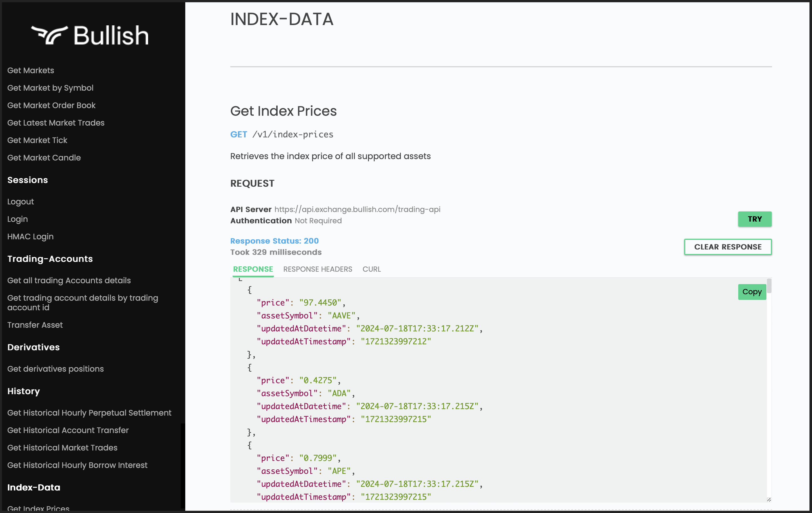This screenshot has width=812, height=513.
Task: Copy the response JSON
Action: click(752, 291)
